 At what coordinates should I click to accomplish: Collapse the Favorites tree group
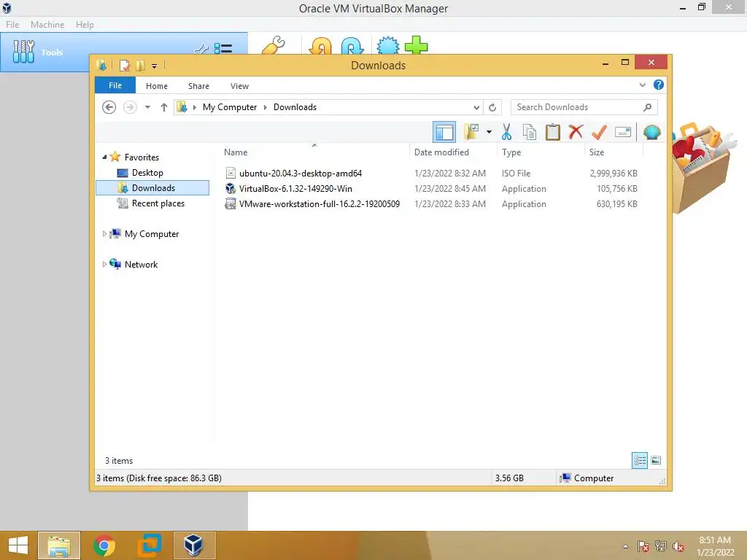coord(104,157)
